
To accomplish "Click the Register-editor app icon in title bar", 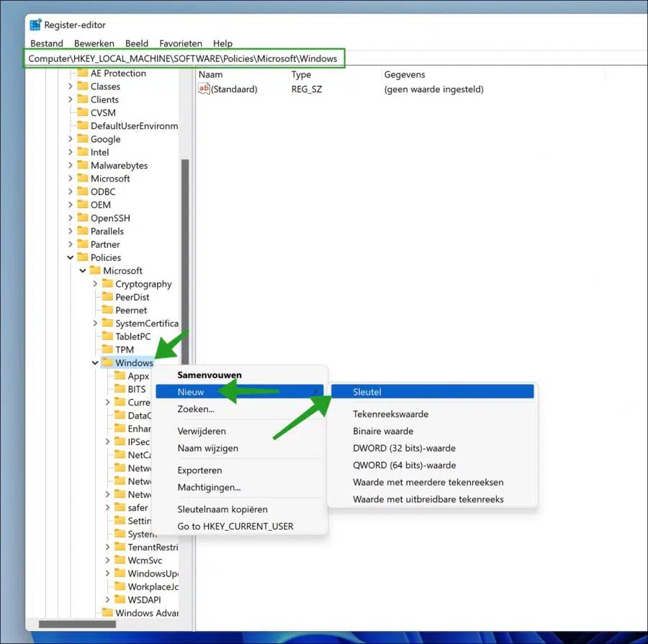I will (35, 24).
